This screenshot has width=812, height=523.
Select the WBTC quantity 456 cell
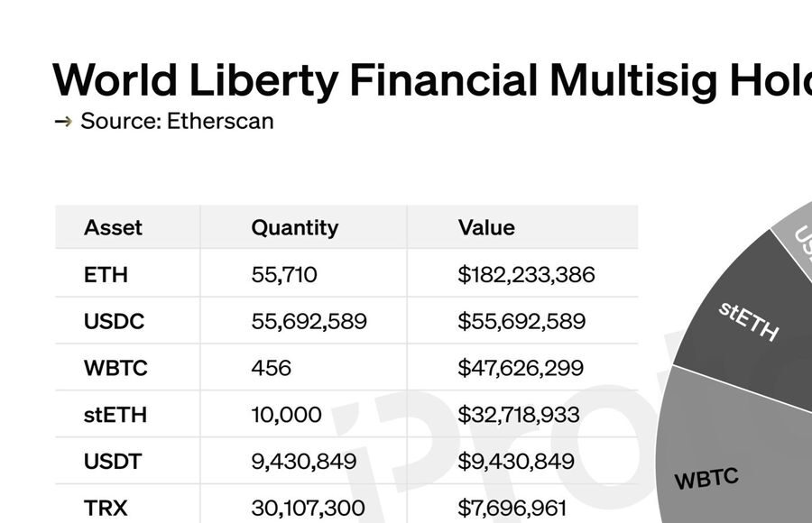click(x=272, y=368)
